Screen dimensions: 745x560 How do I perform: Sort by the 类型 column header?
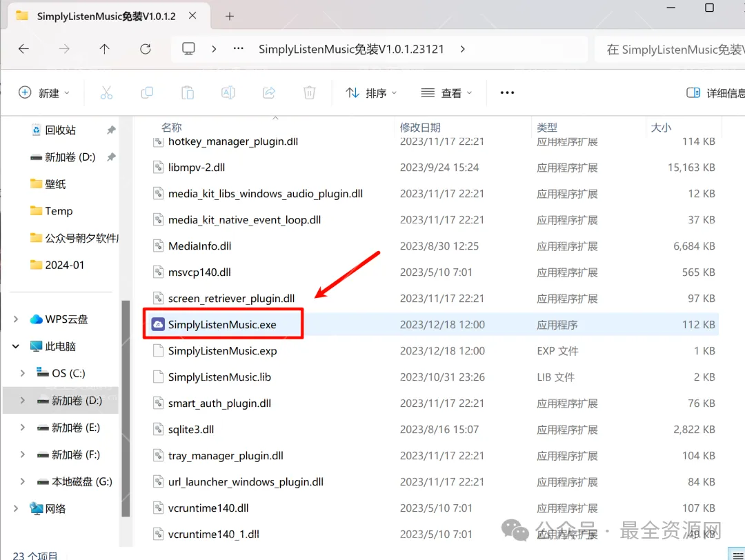(547, 128)
